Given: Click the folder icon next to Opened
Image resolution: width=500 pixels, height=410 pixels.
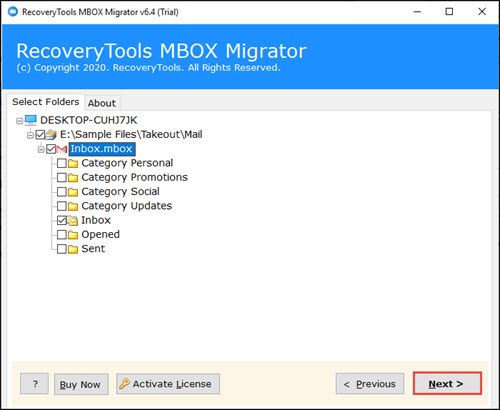Looking at the screenshot, I should coord(73,235).
